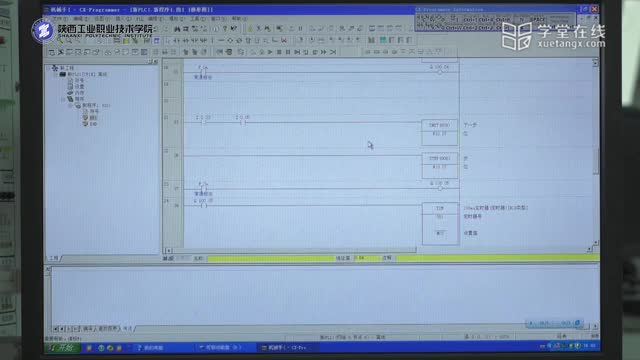Select the new coil circle tool
This screenshot has width=640, height=360.
(x=230, y=40)
